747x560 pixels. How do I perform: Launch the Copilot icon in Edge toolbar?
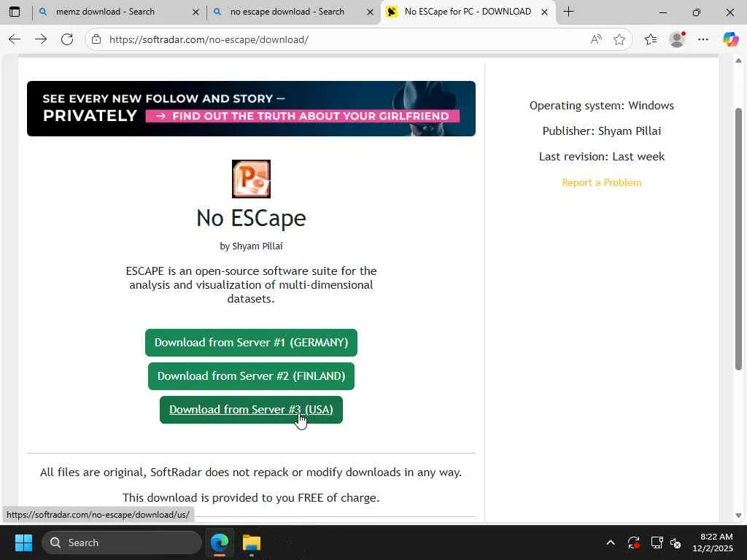point(730,39)
